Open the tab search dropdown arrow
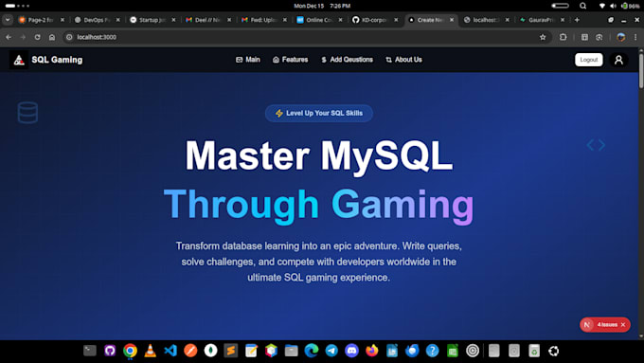The image size is (644, 363). click(8, 20)
